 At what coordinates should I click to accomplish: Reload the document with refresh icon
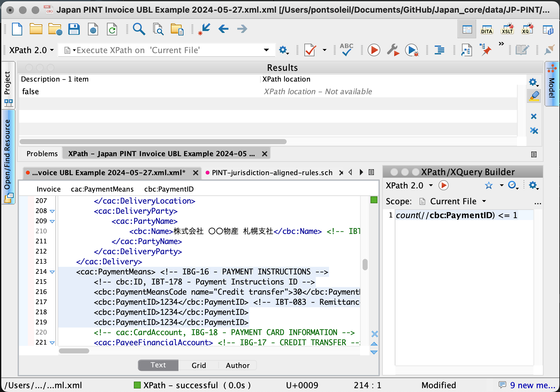click(x=112, y=29)
